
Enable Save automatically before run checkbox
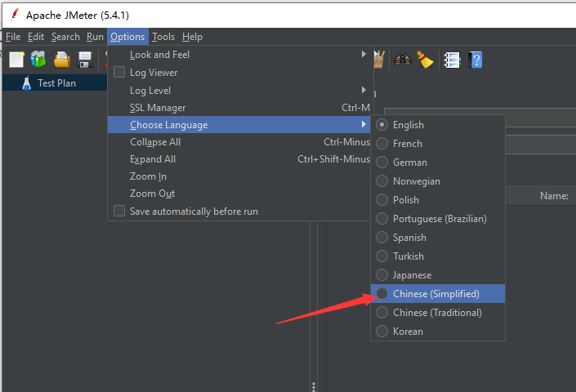pos(119,211)
